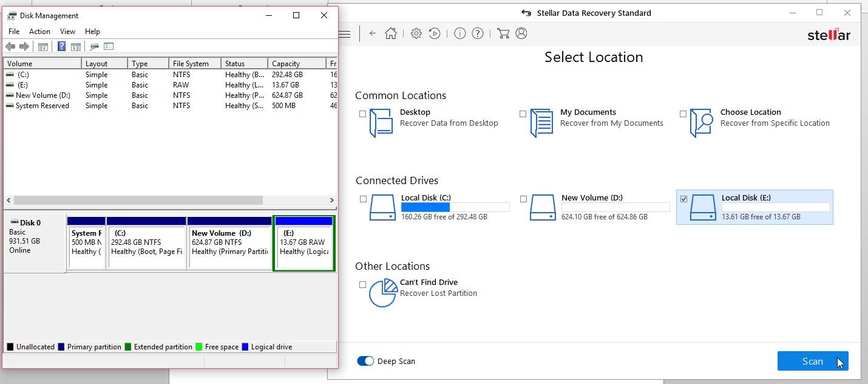Click Forward arrow in Disk Management toolbar
The width and height of the screenshot is (868, 384).
(24, 47)
